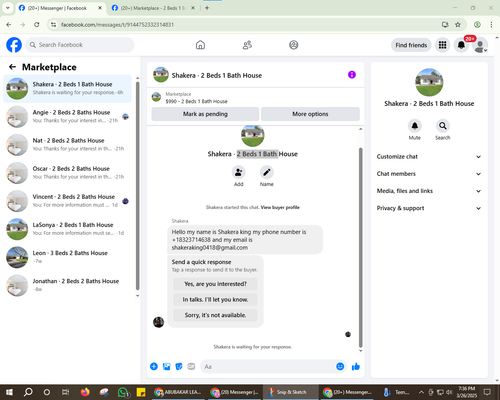Open the account profile avatar menu
The height and width of the screenshot is (400, 500).
tap(480, 45)
